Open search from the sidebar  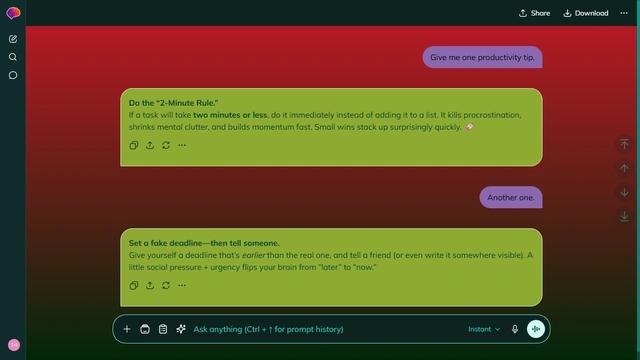point(13,57)
